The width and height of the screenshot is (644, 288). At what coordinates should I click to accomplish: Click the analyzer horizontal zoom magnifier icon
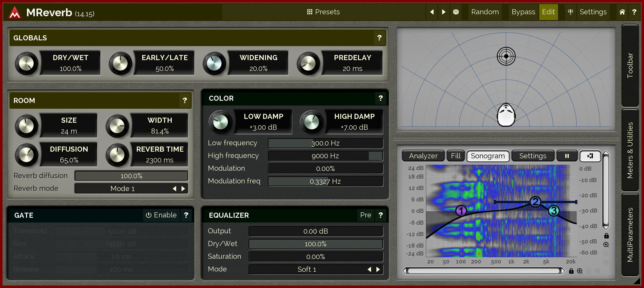click(x=580, y=271)
